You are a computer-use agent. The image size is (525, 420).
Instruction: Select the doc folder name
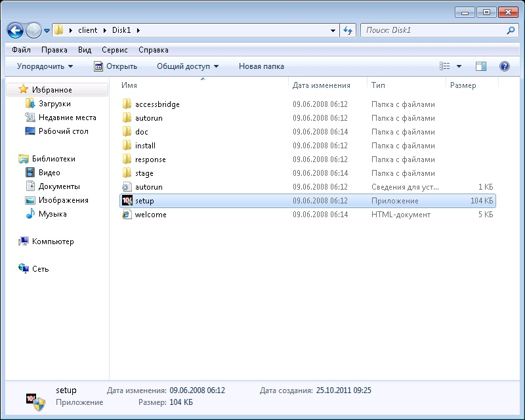pyautogui.click(x=142, y=132)
